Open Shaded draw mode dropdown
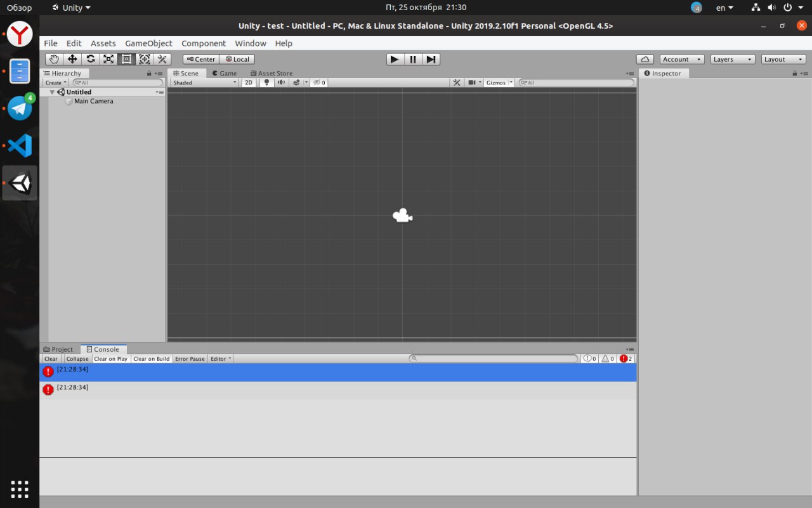This screenshot has height=508, width=812. [204, 83]
